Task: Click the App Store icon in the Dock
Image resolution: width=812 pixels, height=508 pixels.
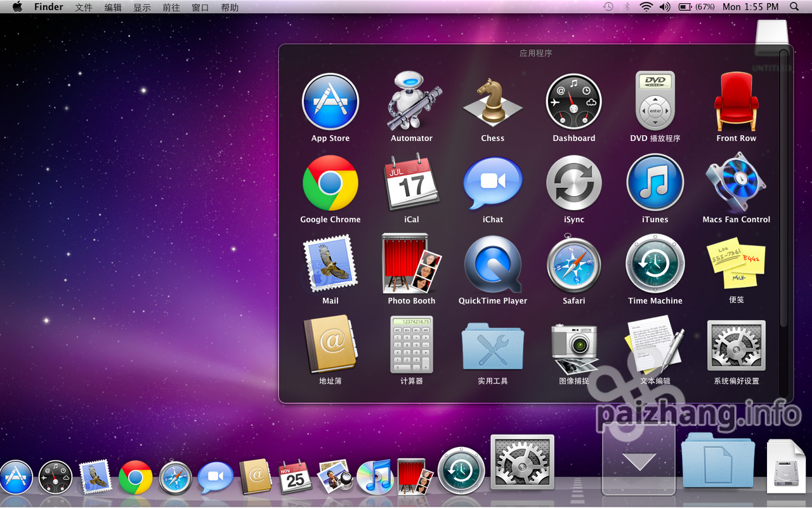Action: pyautogui.click(x=15, y=478)
